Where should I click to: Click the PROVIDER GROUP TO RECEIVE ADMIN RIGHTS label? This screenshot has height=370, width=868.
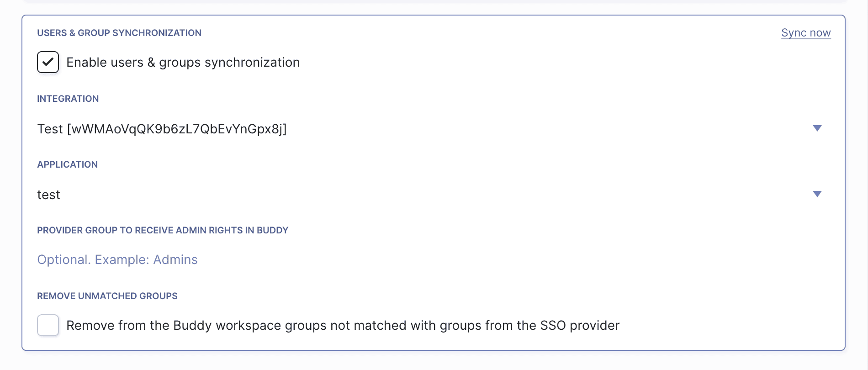(x=163, y=230)
